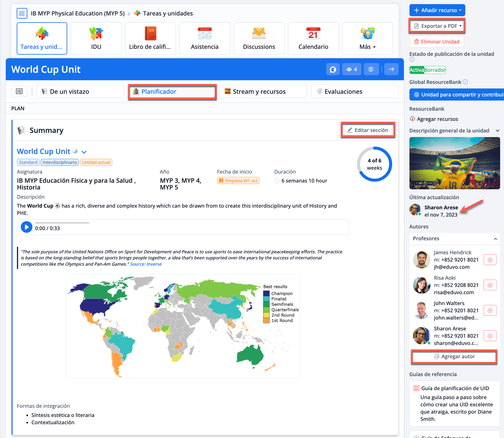Remove author Risa Aoki
504x438 pixels.
(x=490, y=285)
